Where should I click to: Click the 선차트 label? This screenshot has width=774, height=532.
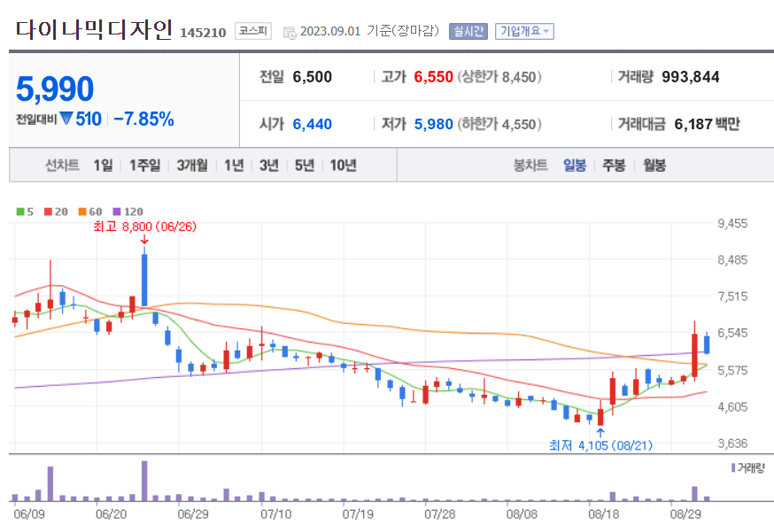62,166
